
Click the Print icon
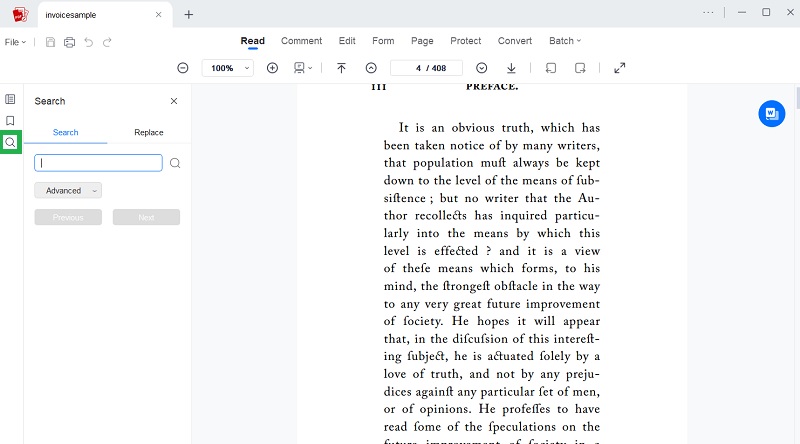(x=69, y=42)
